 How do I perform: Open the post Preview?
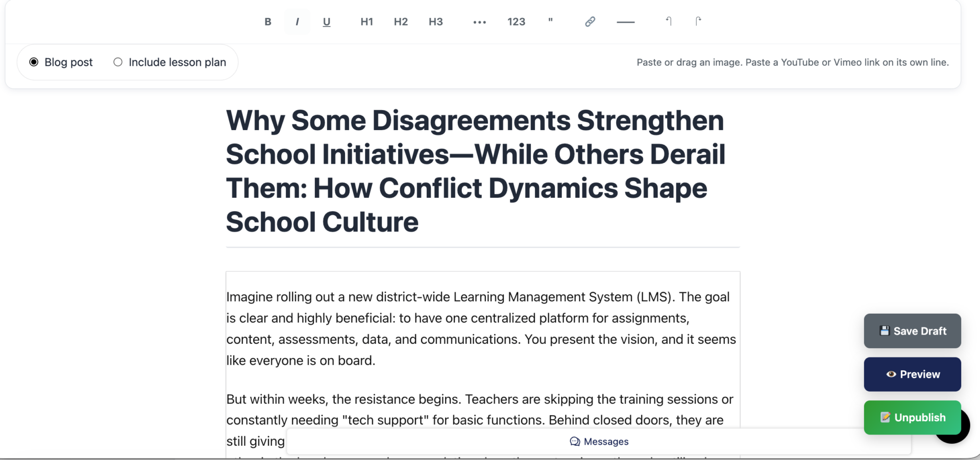click(912, 374)
